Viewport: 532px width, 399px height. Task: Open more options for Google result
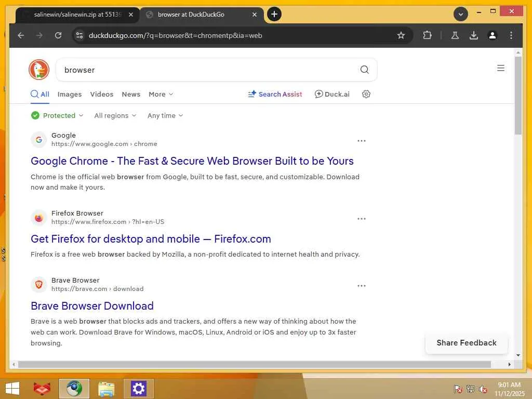tap(362, 140)
